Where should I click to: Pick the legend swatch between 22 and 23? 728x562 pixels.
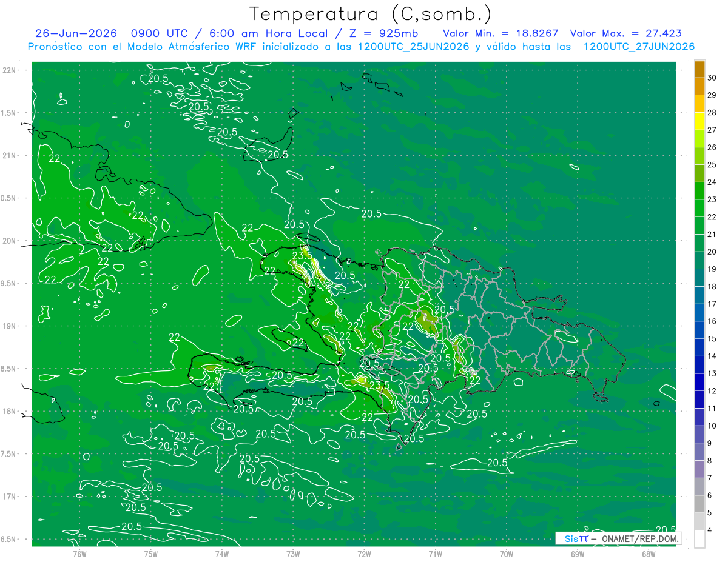[x=699, y=208]
